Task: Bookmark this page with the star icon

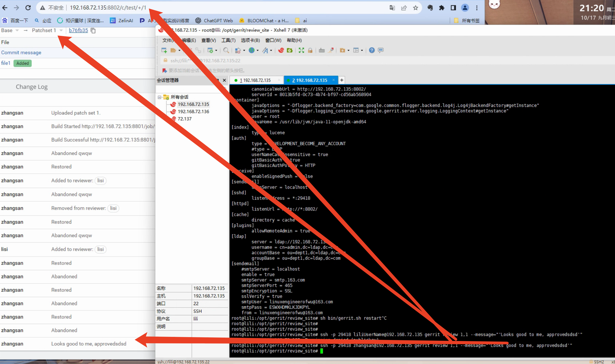Action: coord(415,8)
